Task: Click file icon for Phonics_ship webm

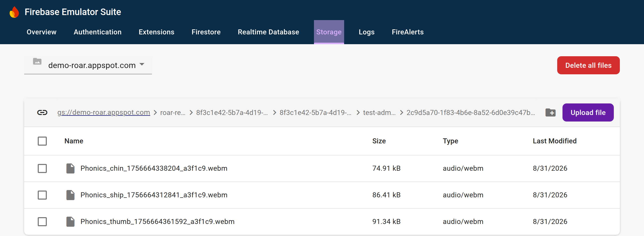Action: pyautogui.click(x=70, y=195)
